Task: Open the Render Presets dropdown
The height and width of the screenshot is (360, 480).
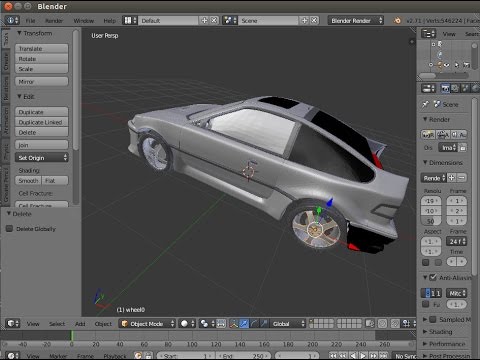Action: coord(433,178)
